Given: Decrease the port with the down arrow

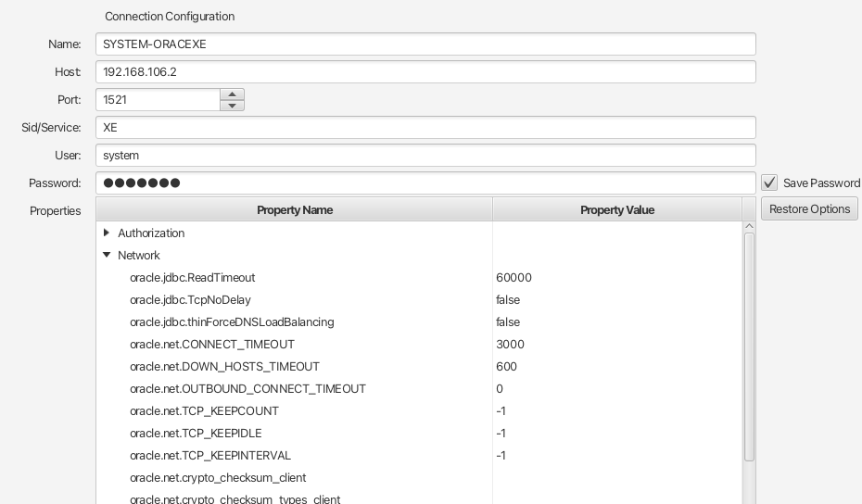Looking at the screenshot, I should click(x=232, y=105).
